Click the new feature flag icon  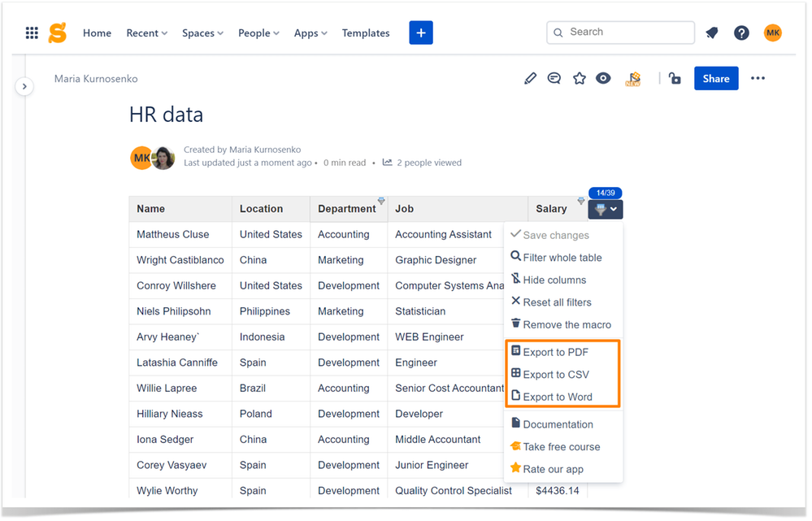click(x=633, y=79)
